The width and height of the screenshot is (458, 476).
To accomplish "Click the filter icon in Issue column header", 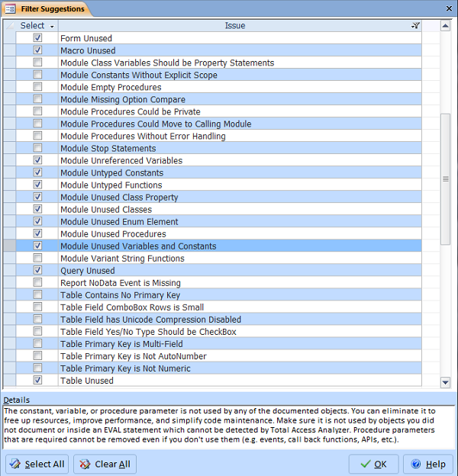I will click(x=415, y=25).
